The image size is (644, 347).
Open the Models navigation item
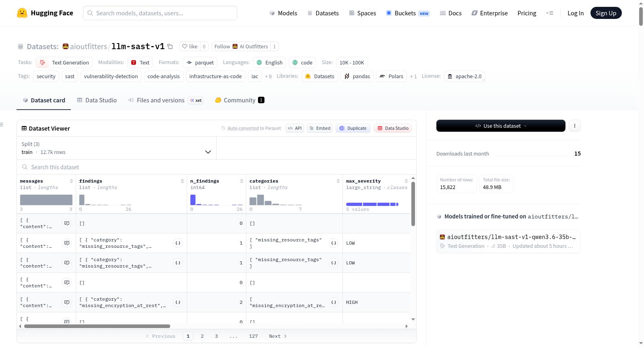[x=283, y=13]
